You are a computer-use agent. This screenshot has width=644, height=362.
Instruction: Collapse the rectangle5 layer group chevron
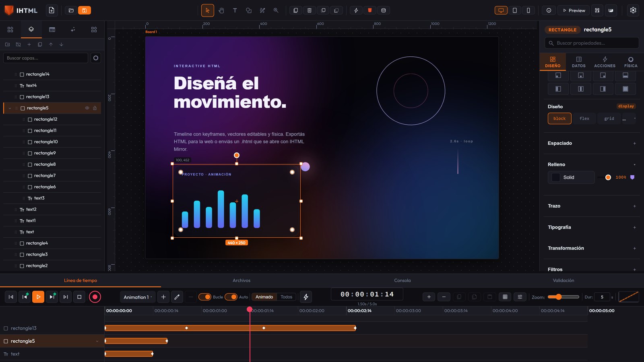click(10, 108)
